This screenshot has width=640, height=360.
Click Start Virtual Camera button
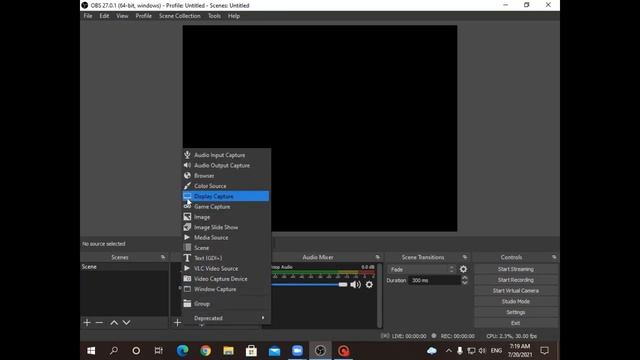point(516,291)
